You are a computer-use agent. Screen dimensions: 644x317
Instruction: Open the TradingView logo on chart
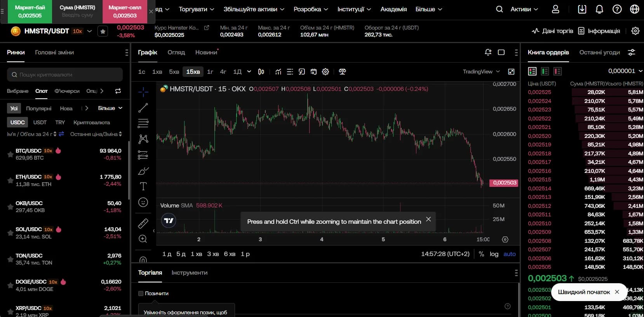169,220
